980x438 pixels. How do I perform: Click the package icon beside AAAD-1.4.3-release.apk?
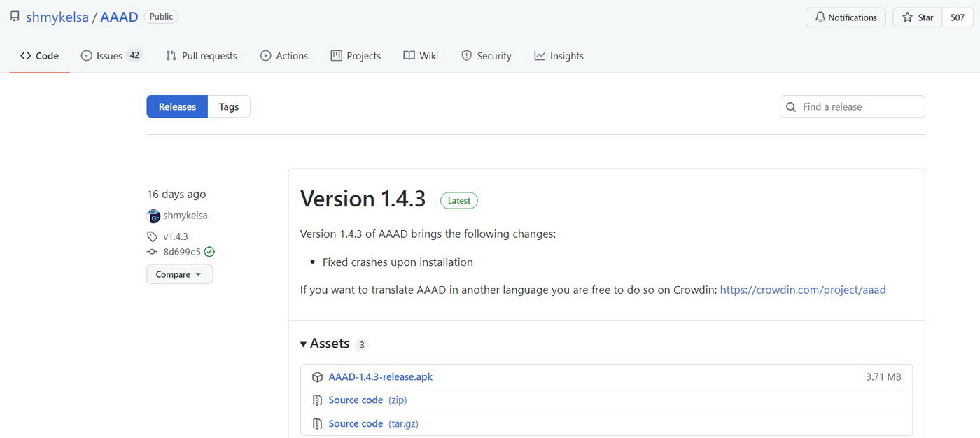[317, 377]
